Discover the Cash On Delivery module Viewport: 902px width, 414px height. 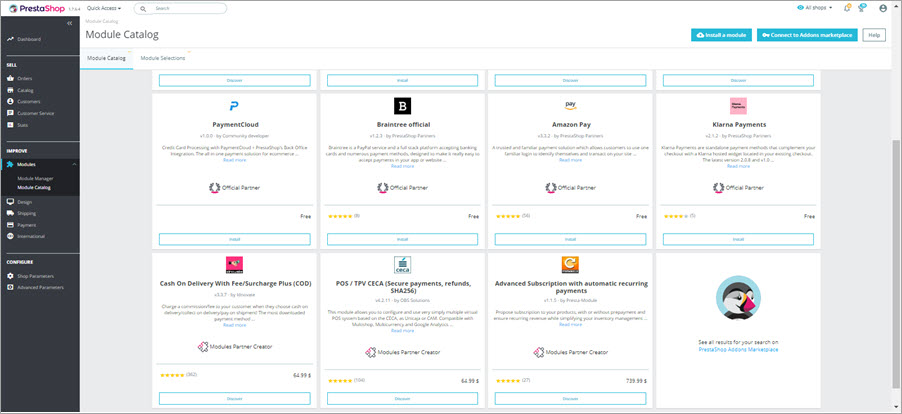234,398
